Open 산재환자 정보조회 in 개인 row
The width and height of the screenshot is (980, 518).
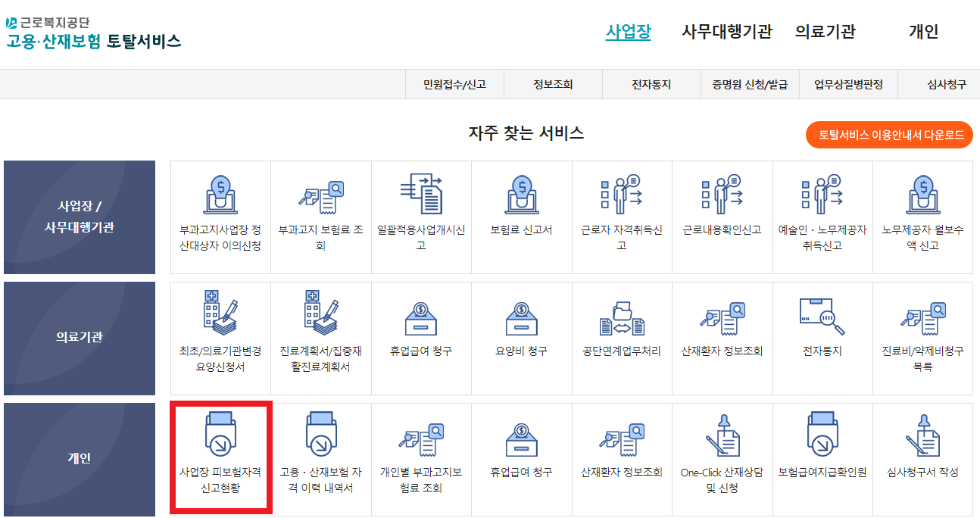pos(622,460)
